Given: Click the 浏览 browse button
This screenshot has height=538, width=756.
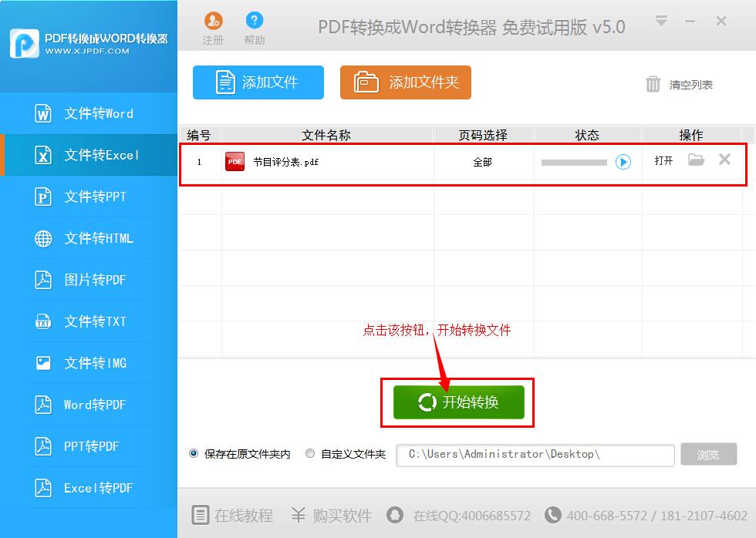Looking at the screenshot, I should coord(709,454).
